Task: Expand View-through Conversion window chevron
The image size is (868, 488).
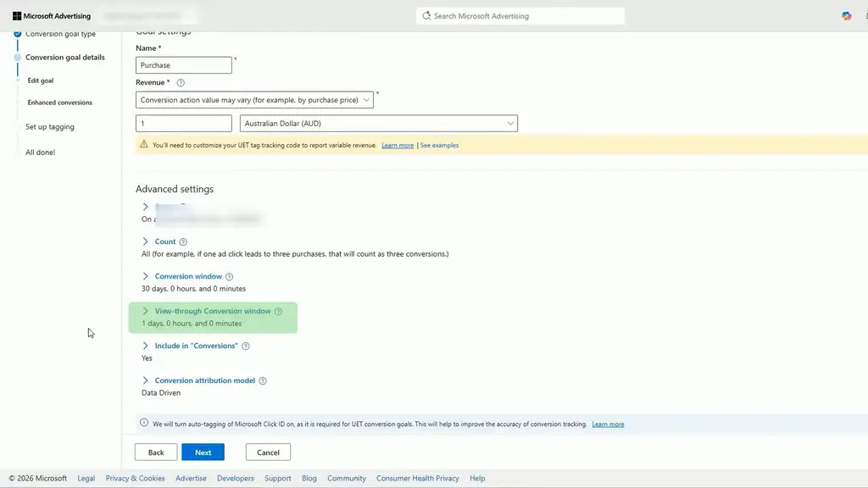Action: (x=146, y=311)
